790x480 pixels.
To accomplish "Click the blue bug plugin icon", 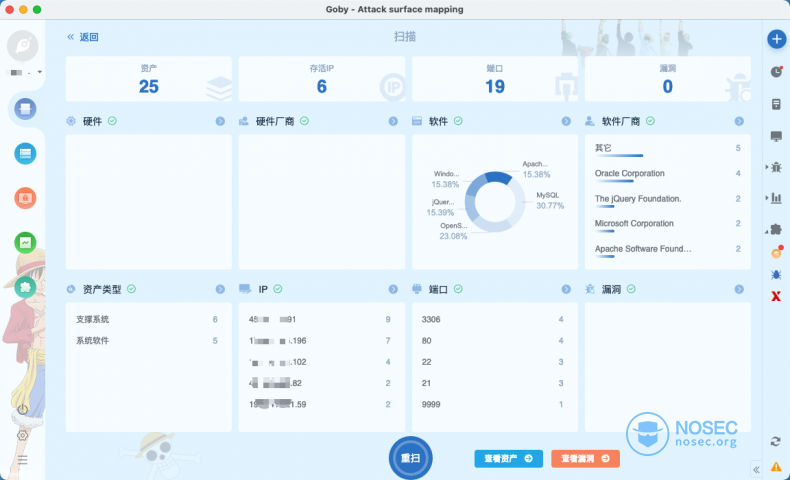I will click(776, 275).
